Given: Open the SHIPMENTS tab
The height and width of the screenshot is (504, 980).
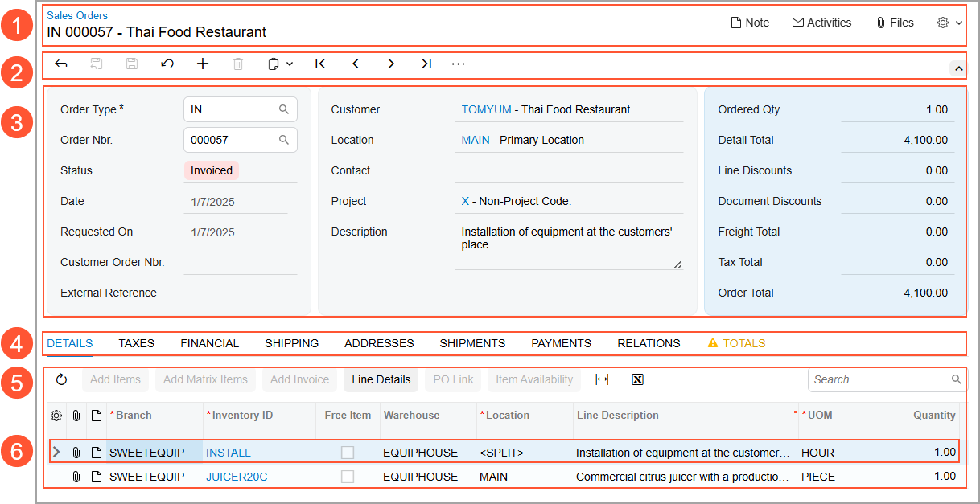Looking at the screenshot, I should (x=472, y=343).
